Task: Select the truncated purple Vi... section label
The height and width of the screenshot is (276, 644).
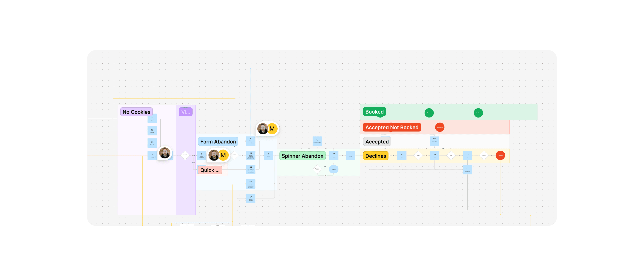Action: pos(185,112)
